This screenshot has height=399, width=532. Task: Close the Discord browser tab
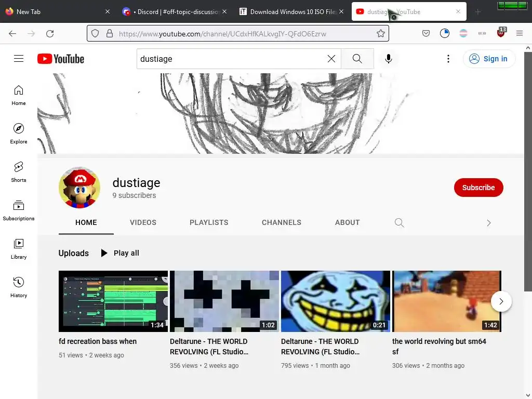(x=224, y=11)
